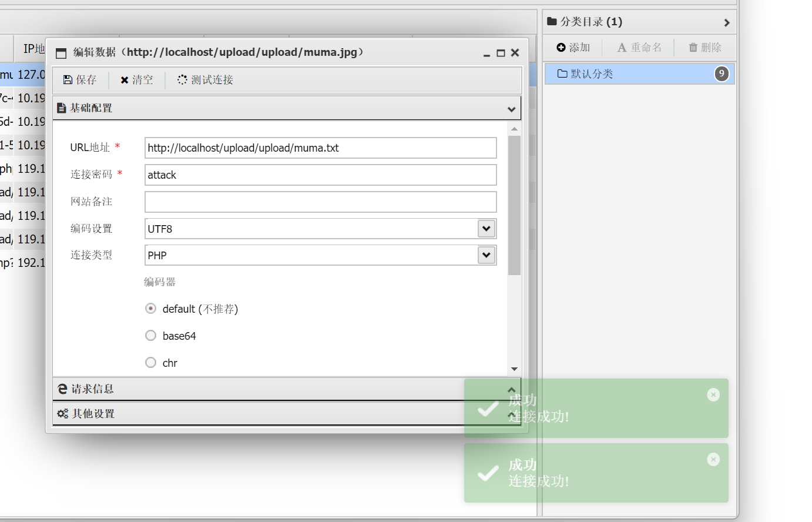Open the encoding (编码设置) UTF8 dropdown
The image size is (812, 522).
[x=486, y=229]
